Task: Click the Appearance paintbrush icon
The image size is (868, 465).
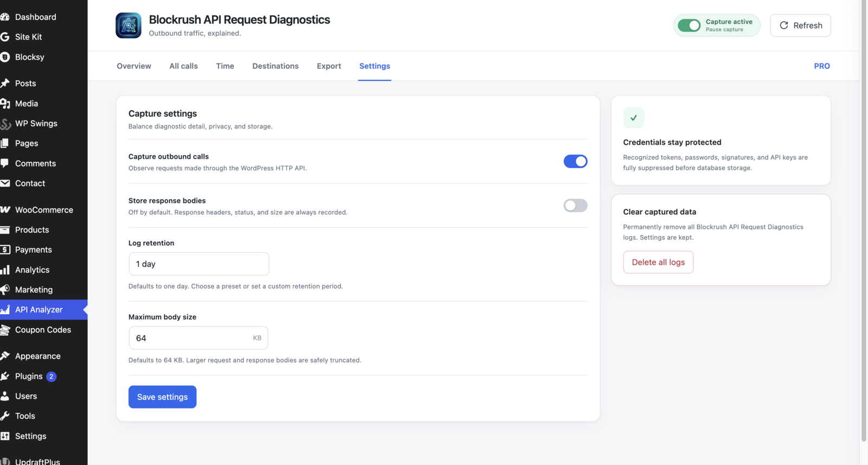Action: pos(5,356)
